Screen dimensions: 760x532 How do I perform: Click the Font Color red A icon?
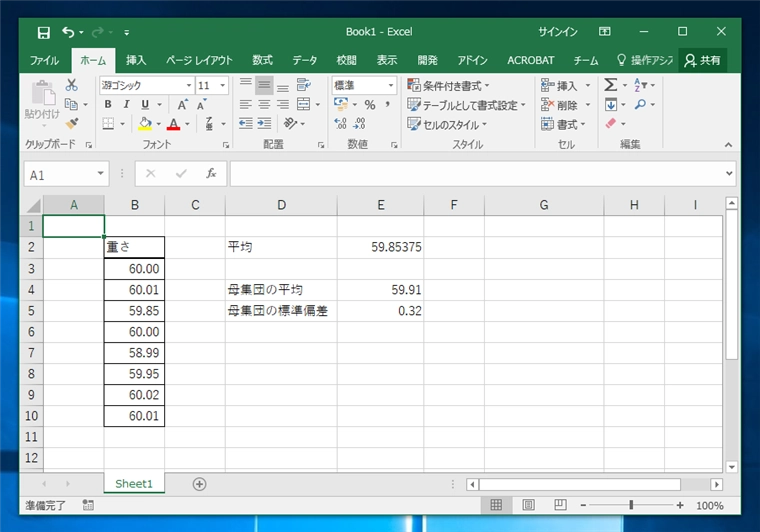pos(173,124)
